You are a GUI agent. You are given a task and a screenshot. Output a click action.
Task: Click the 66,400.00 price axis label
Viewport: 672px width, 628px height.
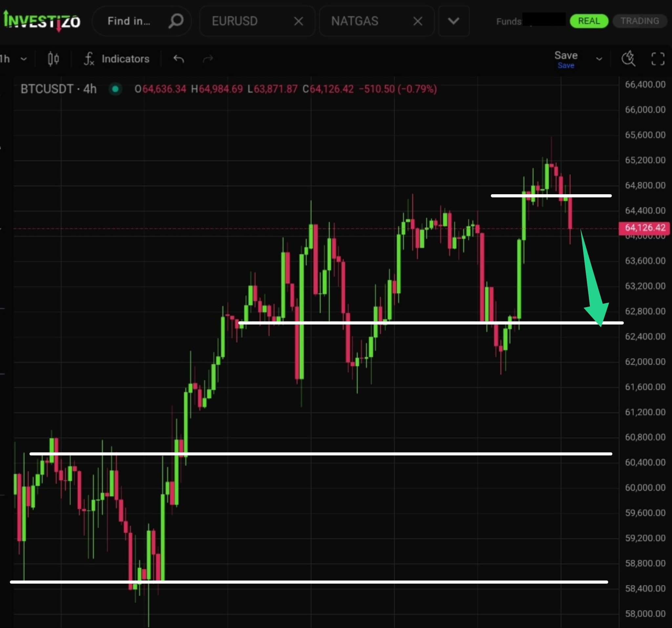click(645, 85)
